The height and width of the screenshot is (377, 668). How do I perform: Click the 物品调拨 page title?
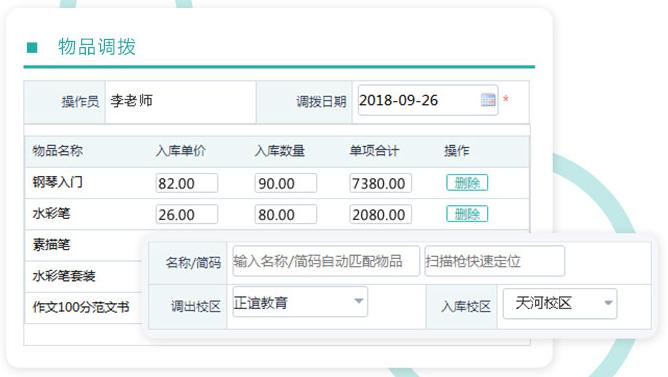tap(97, 47)
